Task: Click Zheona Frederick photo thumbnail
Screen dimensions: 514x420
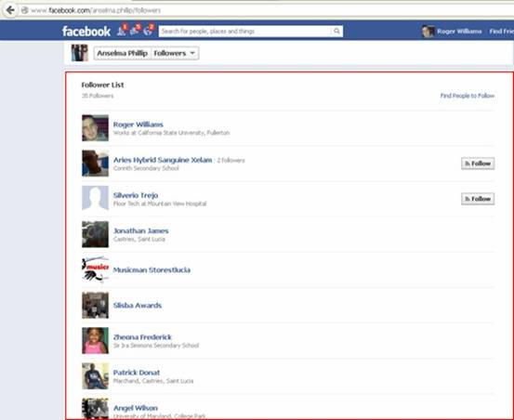Action: tap(95, 341)
